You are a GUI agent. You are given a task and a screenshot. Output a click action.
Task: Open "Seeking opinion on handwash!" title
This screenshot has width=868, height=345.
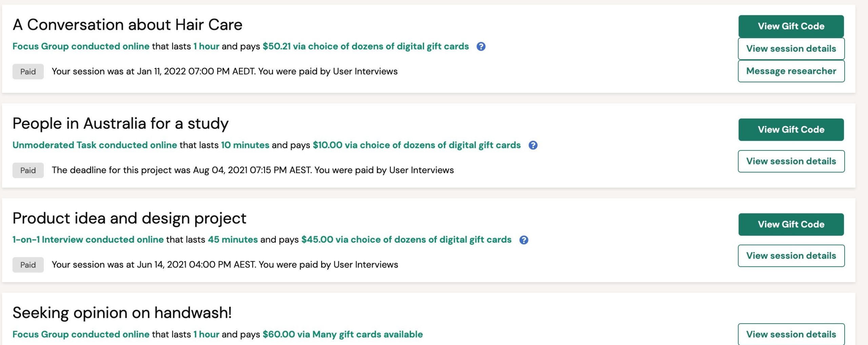(122, 313)
